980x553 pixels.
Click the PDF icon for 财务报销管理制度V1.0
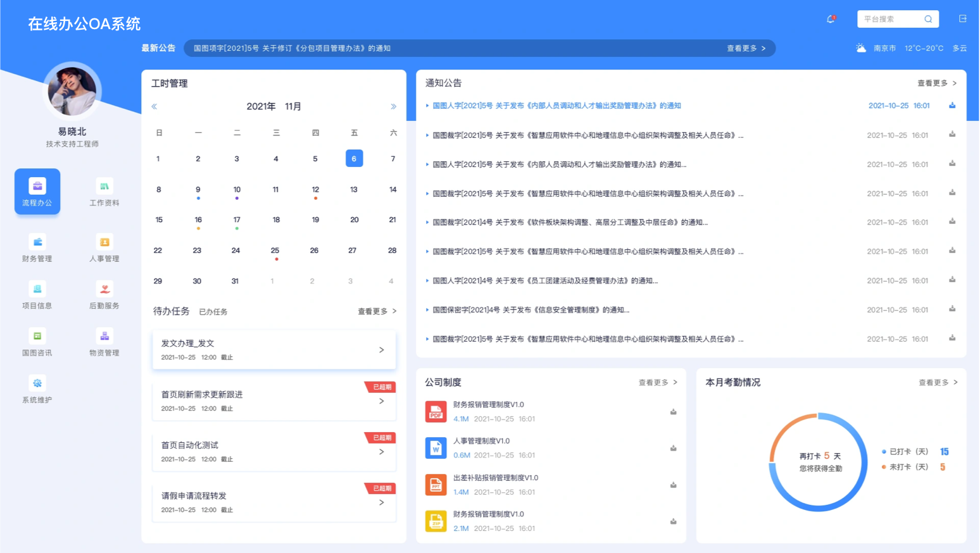pos(436,411)
